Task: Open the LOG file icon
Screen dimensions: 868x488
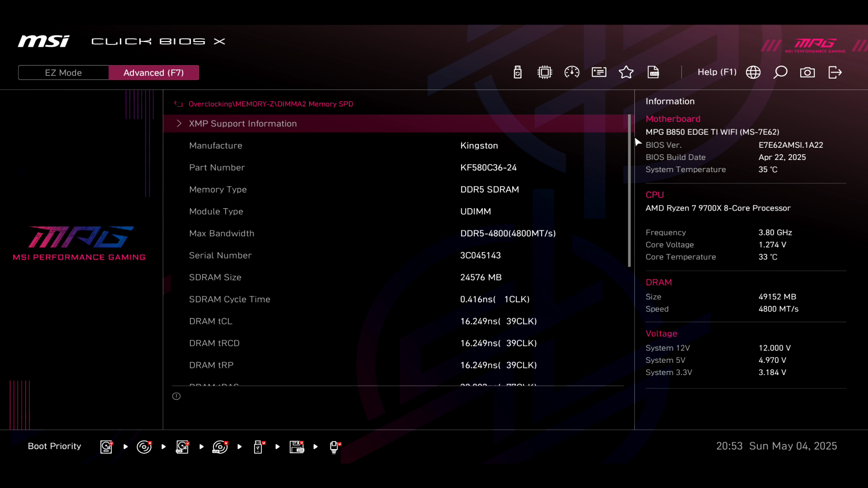Action: pyautogui.click(x=653, y=72)
